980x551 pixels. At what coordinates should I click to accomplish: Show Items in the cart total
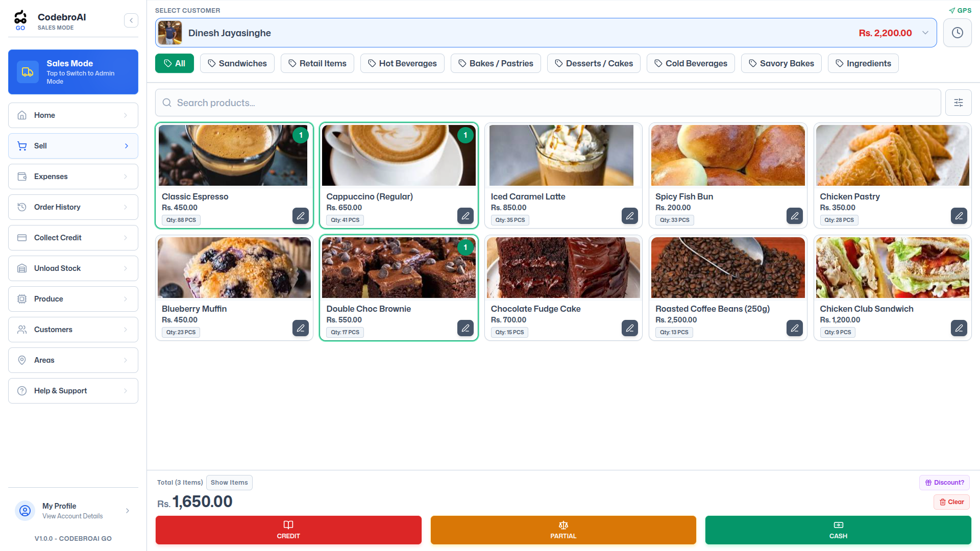(x=229, y=483)
